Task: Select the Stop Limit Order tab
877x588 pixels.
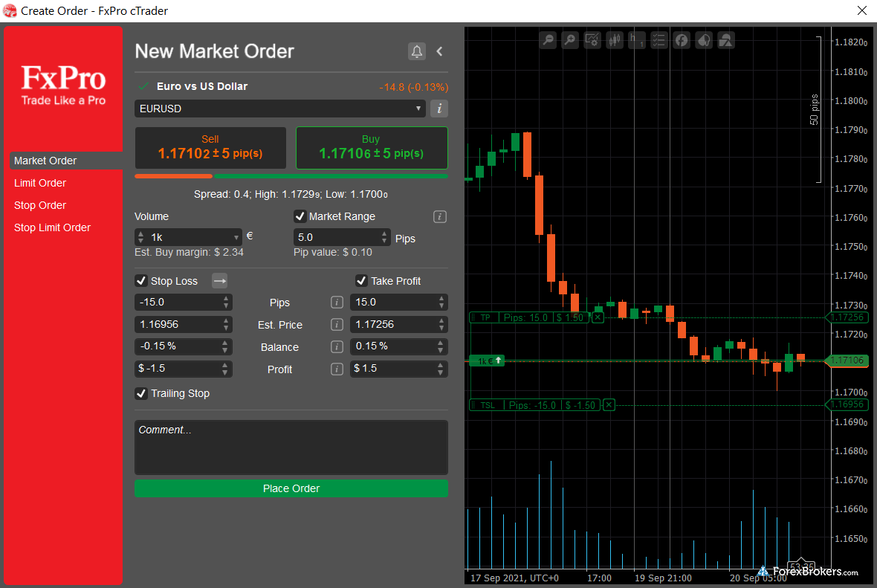Action: point(52,227)
